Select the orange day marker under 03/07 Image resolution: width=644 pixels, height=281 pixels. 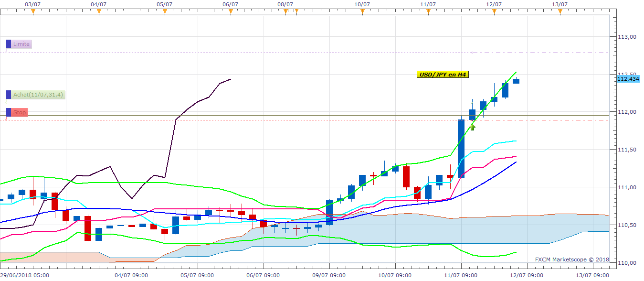click(x=33, y=12)
